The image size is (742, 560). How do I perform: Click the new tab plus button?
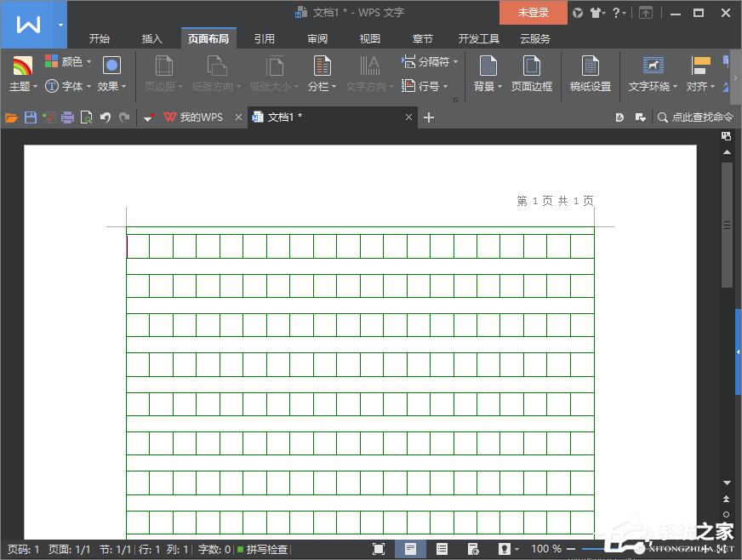[x=431, y=117]
